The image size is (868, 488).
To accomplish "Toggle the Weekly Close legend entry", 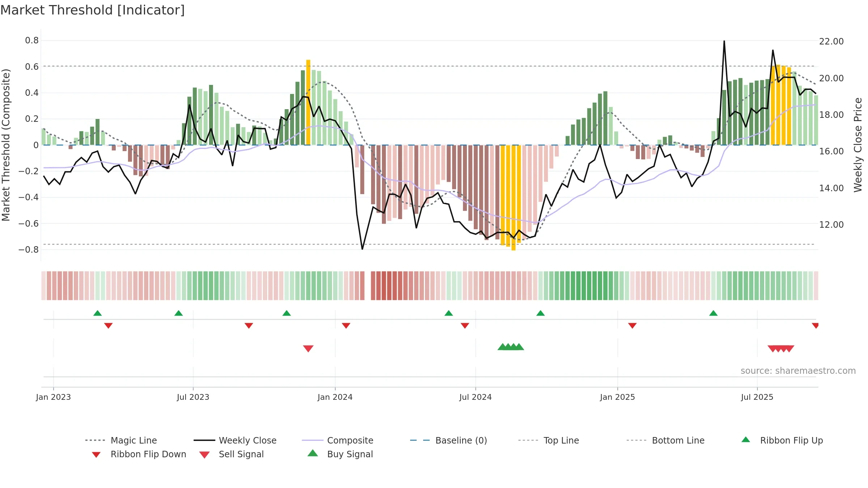I will (x=235, y=440).
